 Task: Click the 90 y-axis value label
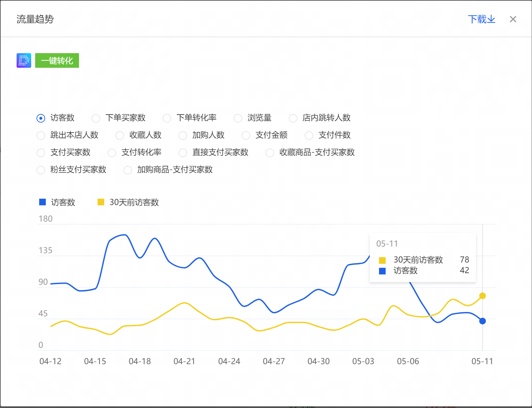(x=43, y=282)
